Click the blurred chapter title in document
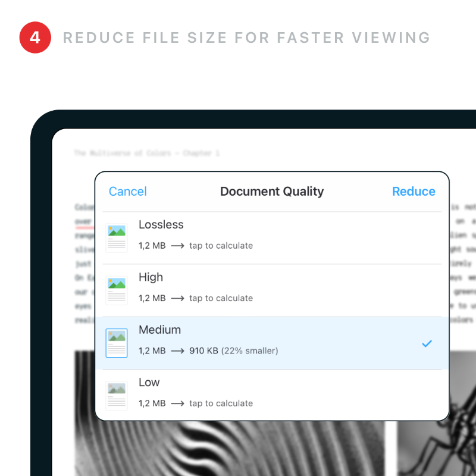This screenshot has height=476, width=476. point(147,153)
